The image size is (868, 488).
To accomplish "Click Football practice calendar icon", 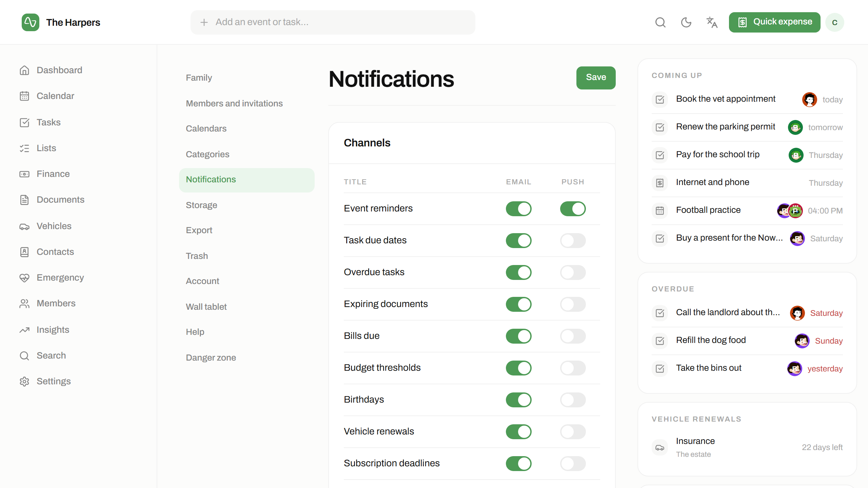I will point(660,211).
